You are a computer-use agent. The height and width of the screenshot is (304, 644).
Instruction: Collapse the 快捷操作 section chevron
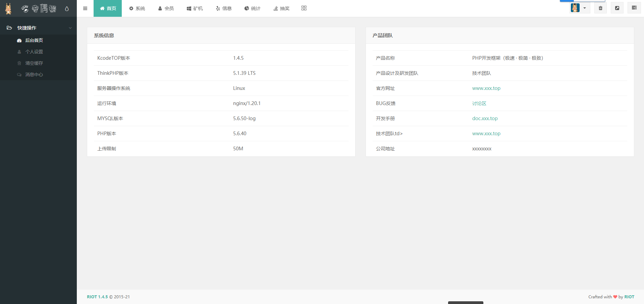click(x=70, y=28)
